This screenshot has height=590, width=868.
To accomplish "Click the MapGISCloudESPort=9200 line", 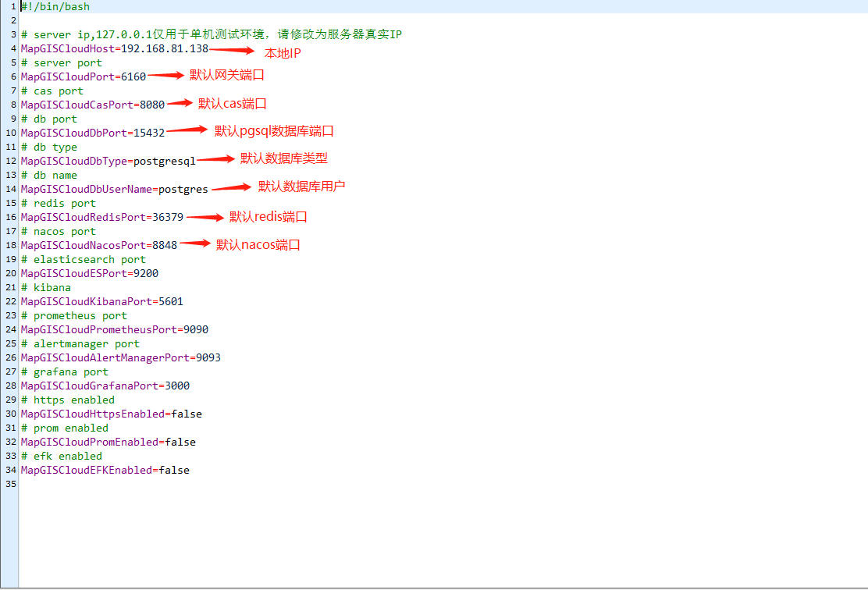I will pyautogui.click(x=90, y=273).
